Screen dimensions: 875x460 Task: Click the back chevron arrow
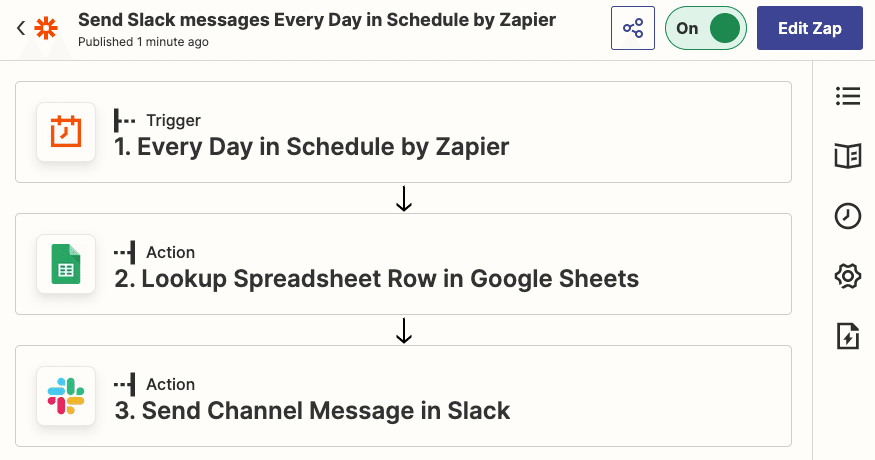pyautogui.click(x=21, y=28)
